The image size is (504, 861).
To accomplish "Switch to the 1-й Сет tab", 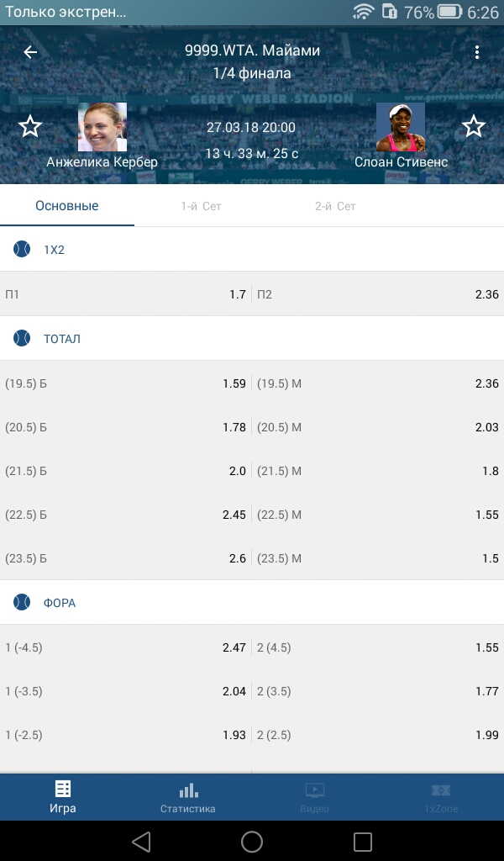I will tap(201, 206).
